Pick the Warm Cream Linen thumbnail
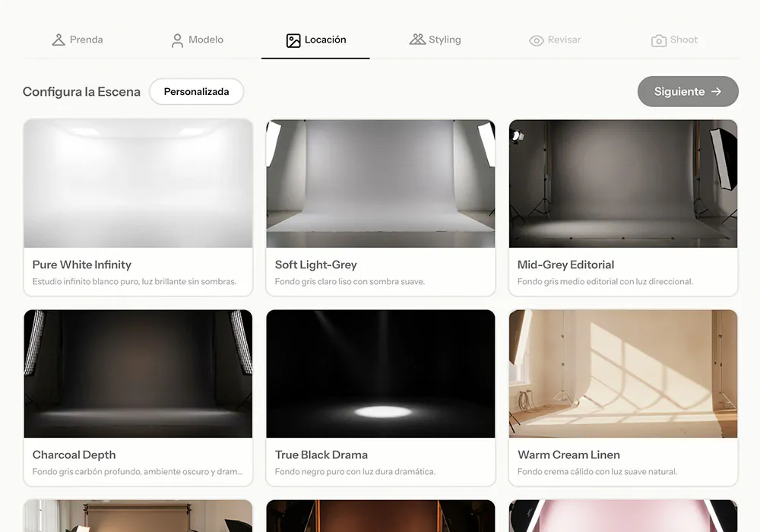This screenshot has width=760, height=532. [623, 374]
